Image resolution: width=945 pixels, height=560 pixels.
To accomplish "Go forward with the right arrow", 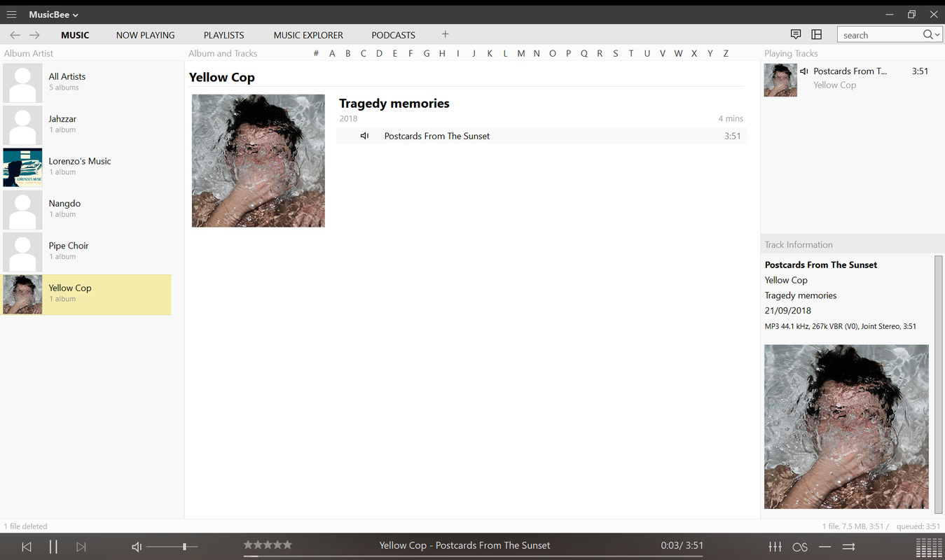I will 34,35.
